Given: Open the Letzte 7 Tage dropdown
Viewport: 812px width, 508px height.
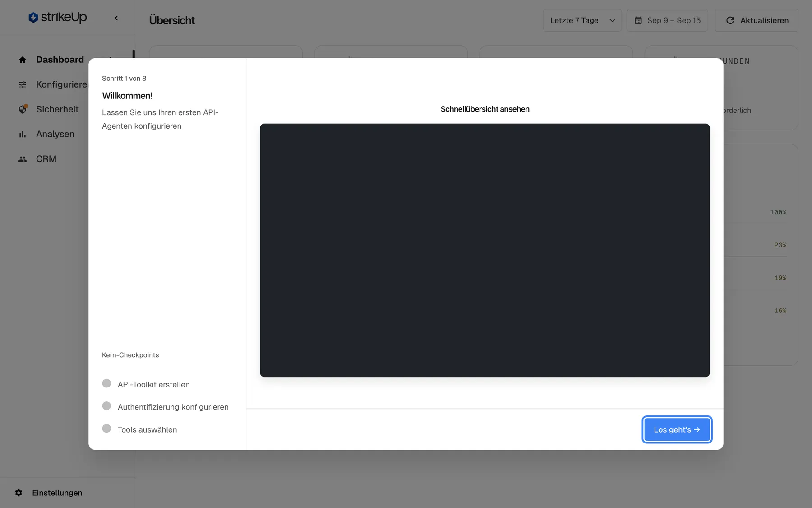Looking at the screenshot, I should click(x=582, y=20).
